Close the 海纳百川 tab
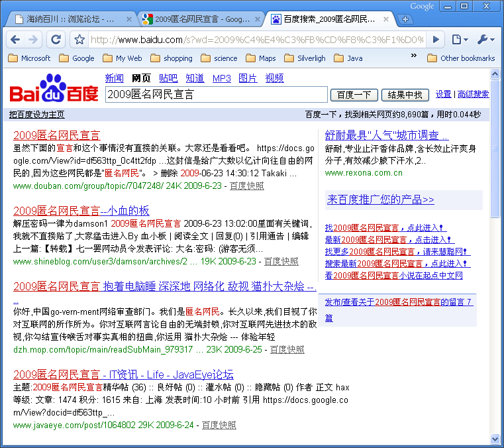 pos(129,19)
